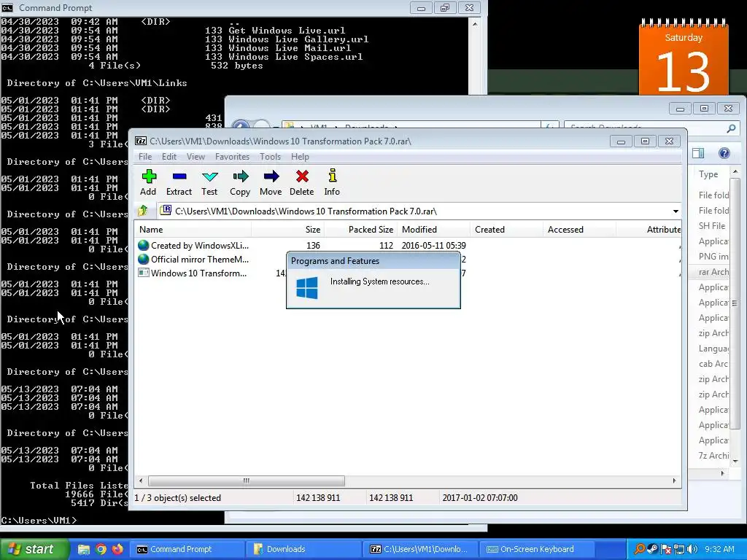Viewport: 747px width, 560px height.
Task: Click the 7-Zip horizontal scrollbar thumb
Action: (x=247, y=481)
